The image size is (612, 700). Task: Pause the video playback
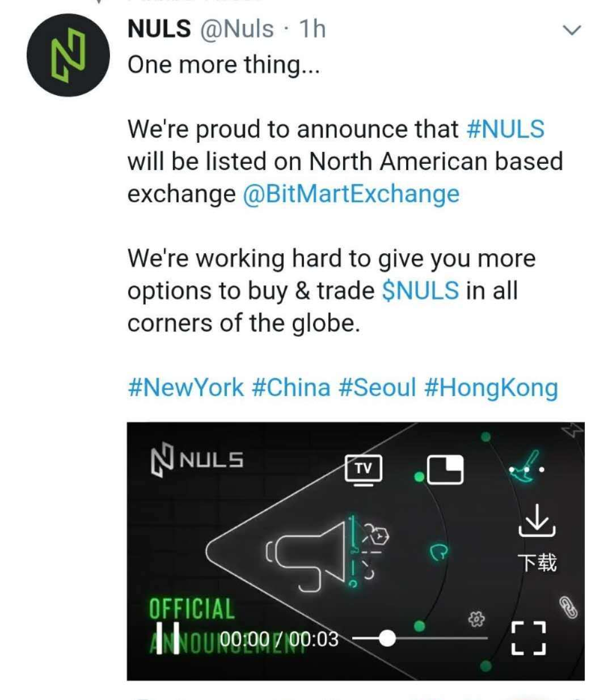pos(167,638)
